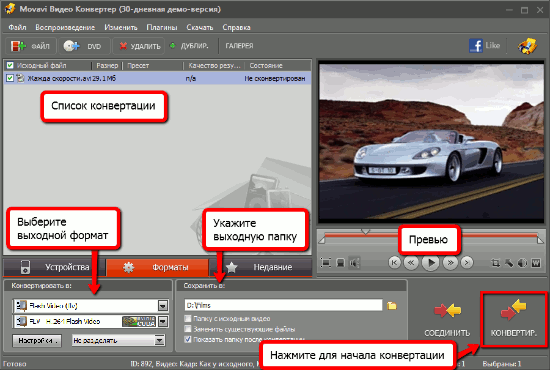Click the СОЕДИНИТЬ join arrows icon
Screen dimensions: 550x370
tap(448, 310)
